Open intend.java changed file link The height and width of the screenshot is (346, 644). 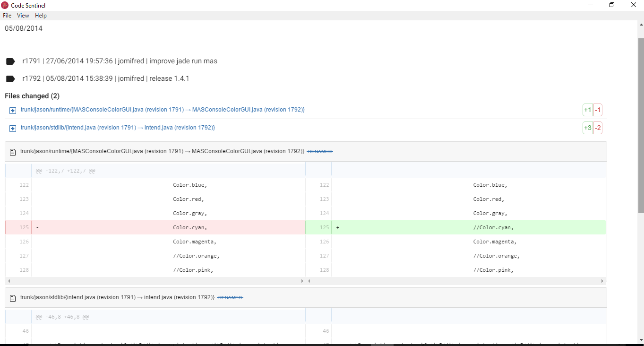click(118, 128)
